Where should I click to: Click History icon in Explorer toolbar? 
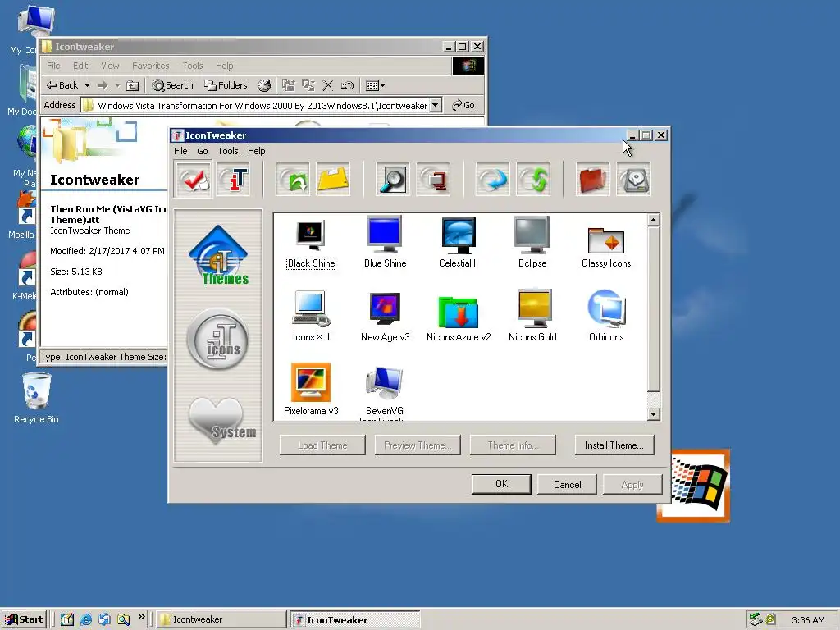pos(264,85)
